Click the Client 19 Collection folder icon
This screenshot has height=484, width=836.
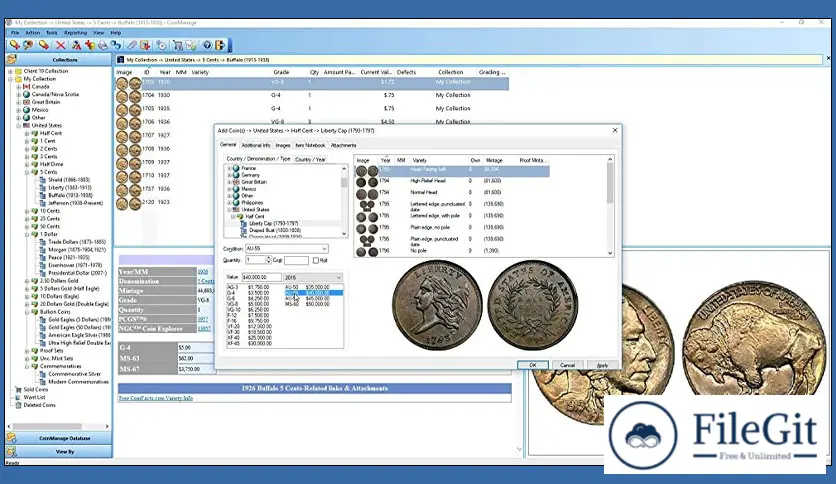[18, 71]
